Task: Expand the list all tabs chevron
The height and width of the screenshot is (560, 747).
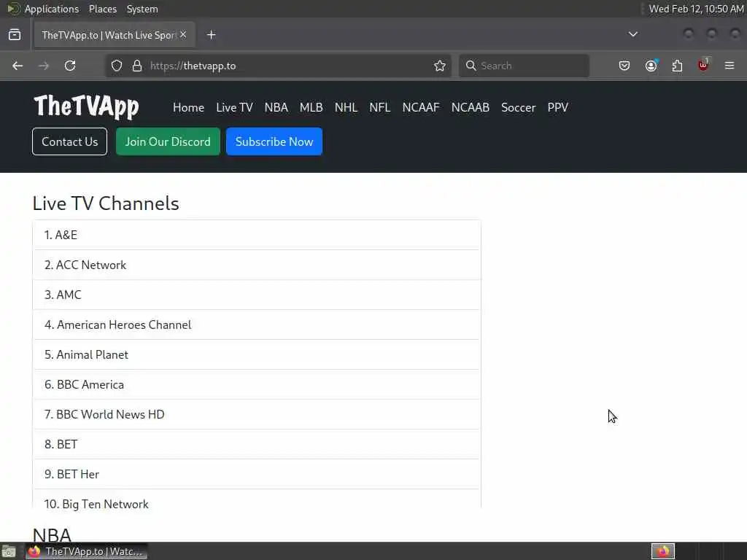Action: [632, 34]
